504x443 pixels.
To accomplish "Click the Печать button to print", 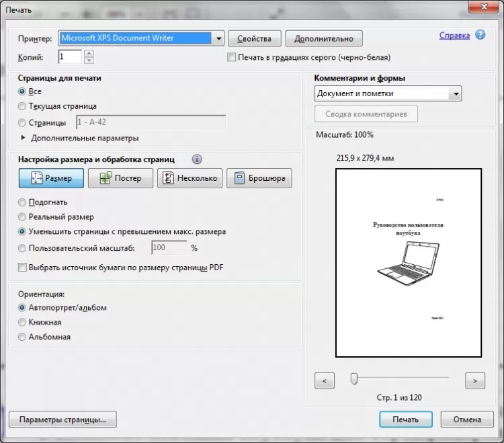I will tap(406, 419).
